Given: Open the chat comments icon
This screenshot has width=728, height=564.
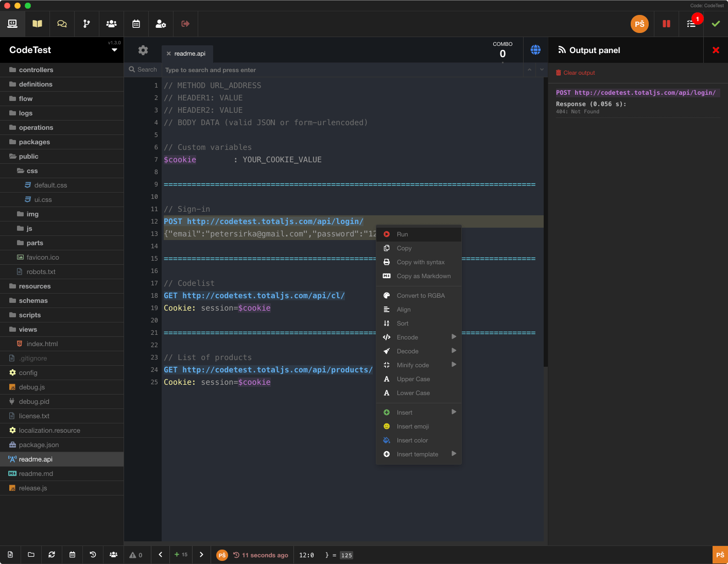Looking at the screenshot, I should tap(62, 24).
